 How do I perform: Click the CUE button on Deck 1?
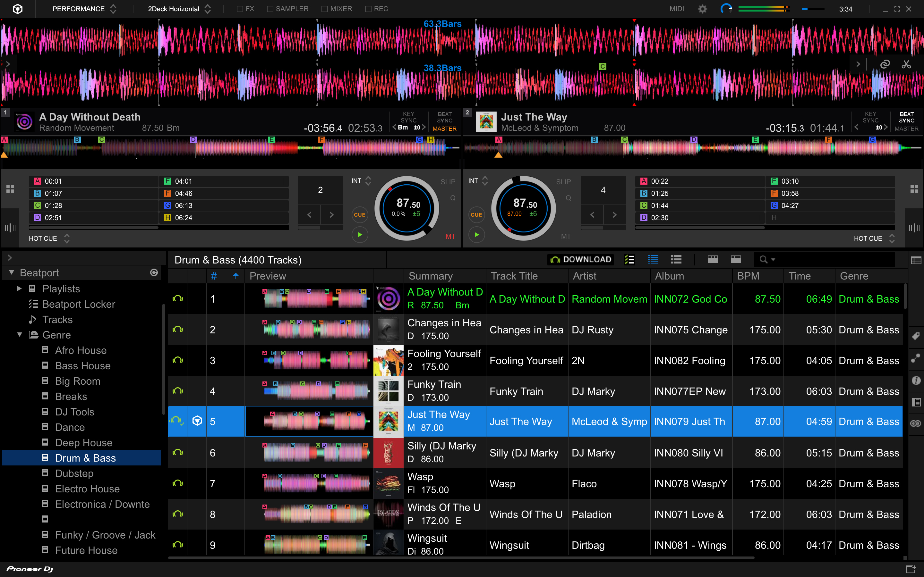tap(359, 215)
